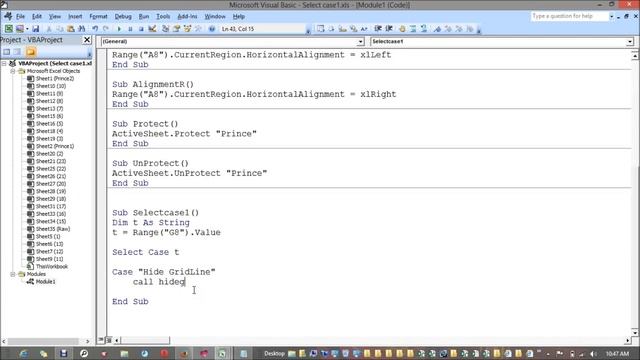Viewport: 640px width, 360px height.
Task: Click the Complete Word icon
Action: 364,29
